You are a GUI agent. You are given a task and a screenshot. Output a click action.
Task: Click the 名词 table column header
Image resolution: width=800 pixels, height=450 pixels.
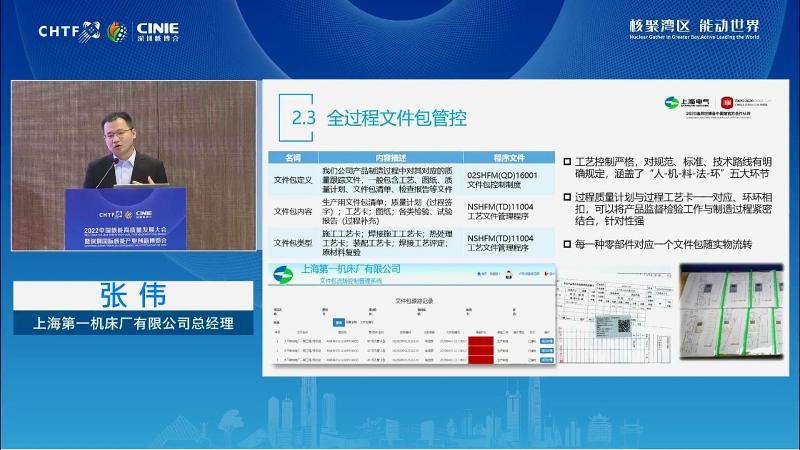point(293,158)
